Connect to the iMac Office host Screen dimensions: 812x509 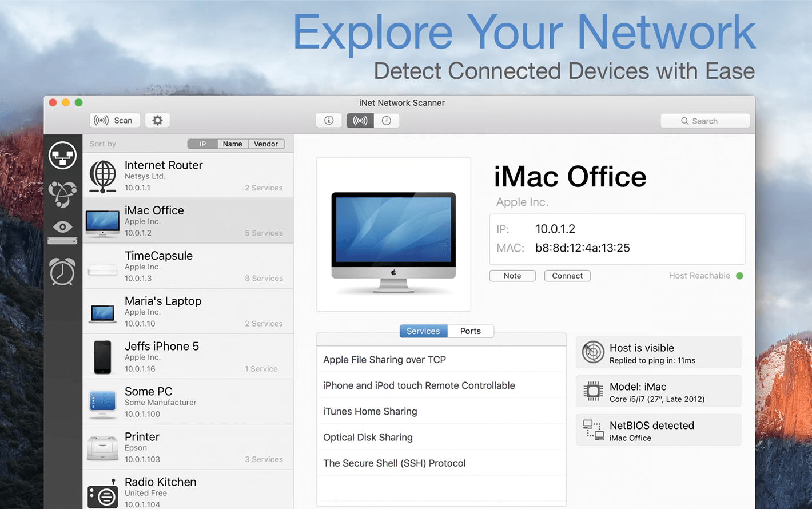pos(567,276)
